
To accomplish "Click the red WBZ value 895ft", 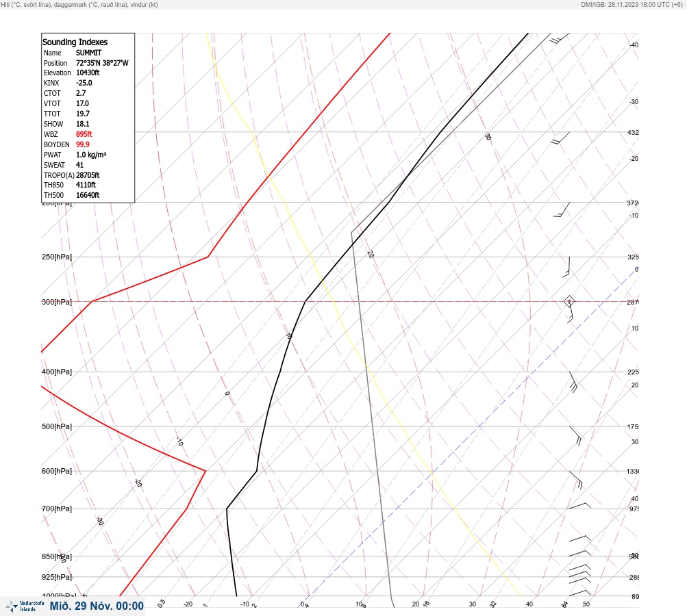I will pyautogui.click(x=84, y=134).
